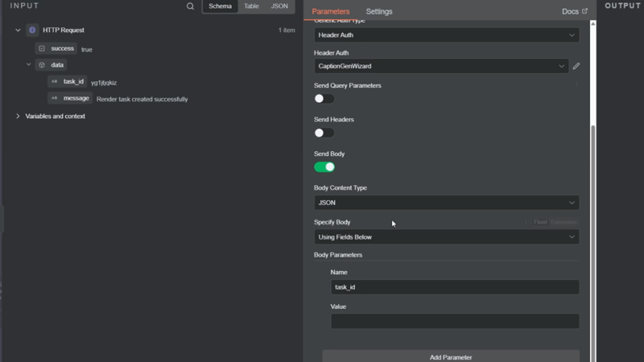Click the text 'Render task created successfully'
Image resolution: width=644 pixels, height=362 pixels.
[x=142, y=99]
